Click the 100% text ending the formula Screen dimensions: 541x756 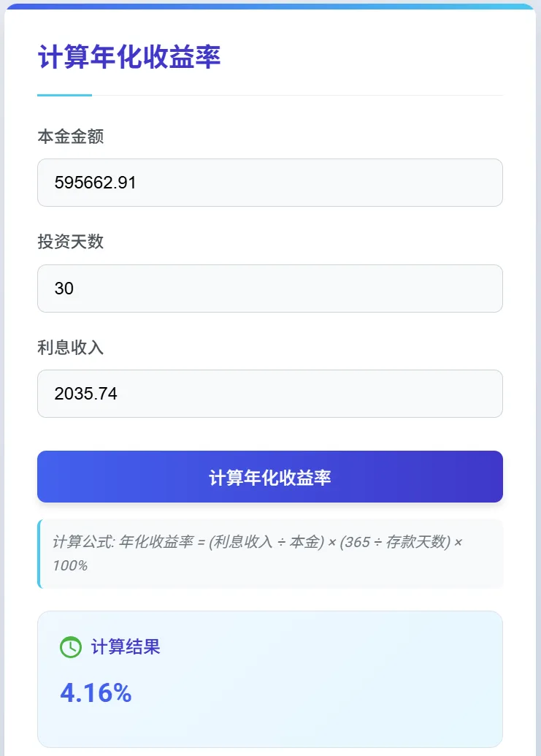[x=70, y=565]
